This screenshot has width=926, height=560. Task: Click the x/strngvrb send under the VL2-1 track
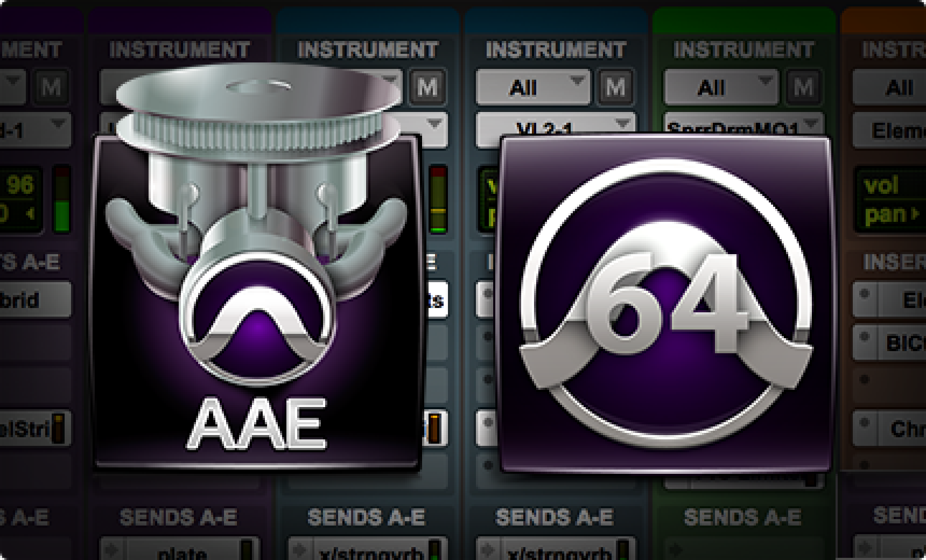(x=556, y=548)
